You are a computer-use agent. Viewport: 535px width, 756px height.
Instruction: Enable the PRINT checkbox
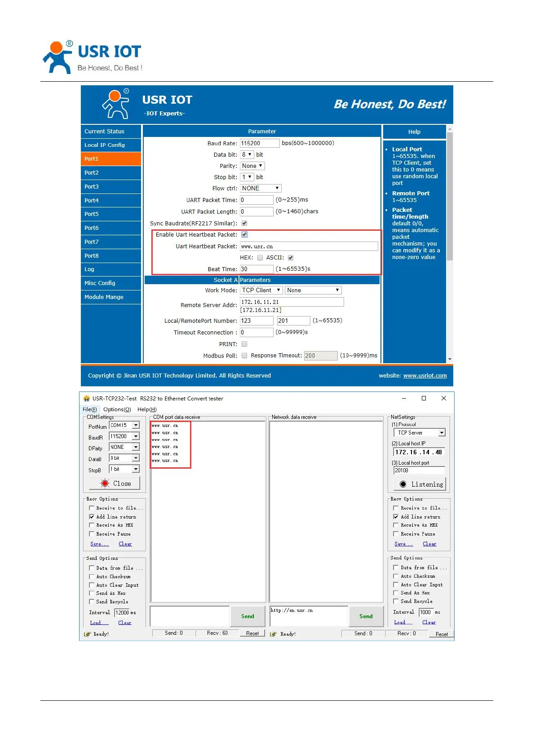(244, 344)
